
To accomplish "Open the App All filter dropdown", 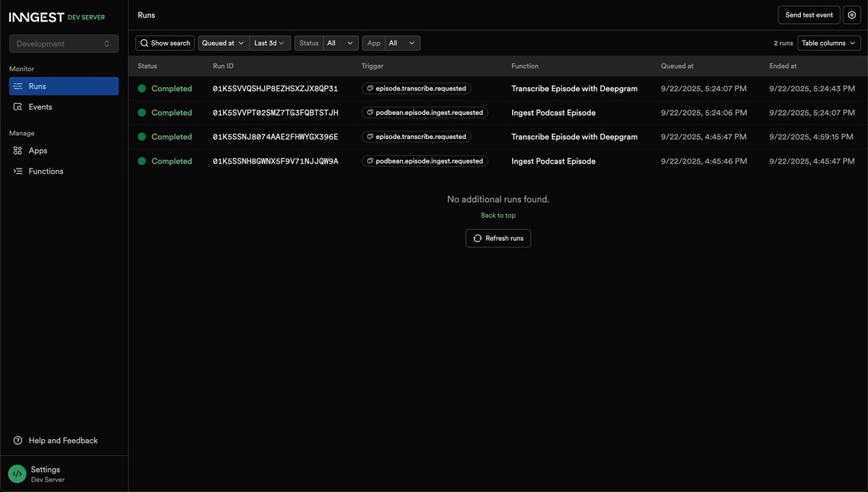I will click(403, 43).
